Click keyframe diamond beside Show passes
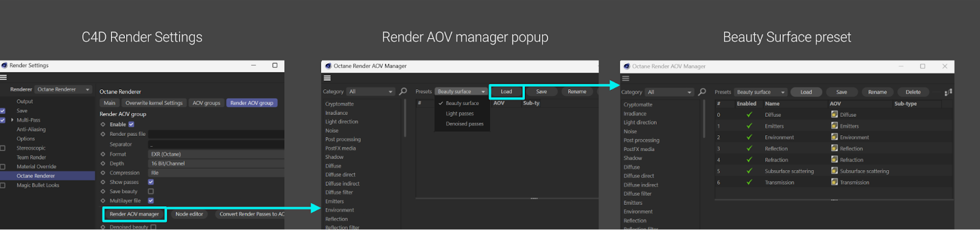The image size is (980, 230). [x=103, y=182]
